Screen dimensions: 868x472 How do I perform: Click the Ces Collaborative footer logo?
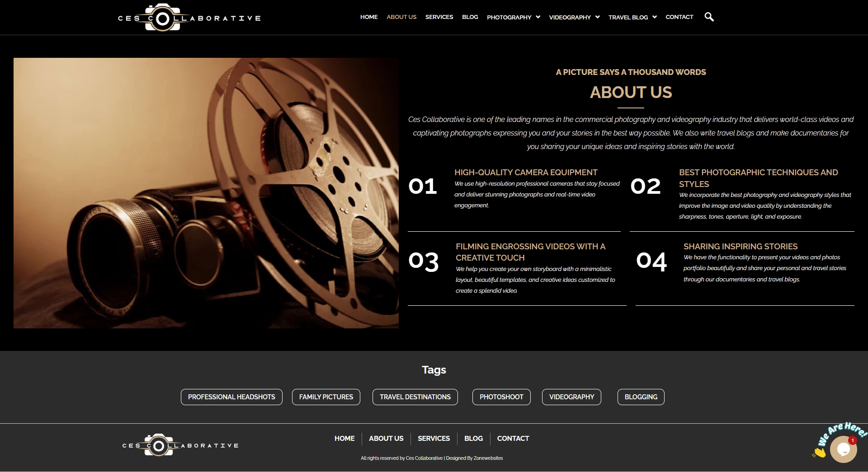(x=180, y=445)
